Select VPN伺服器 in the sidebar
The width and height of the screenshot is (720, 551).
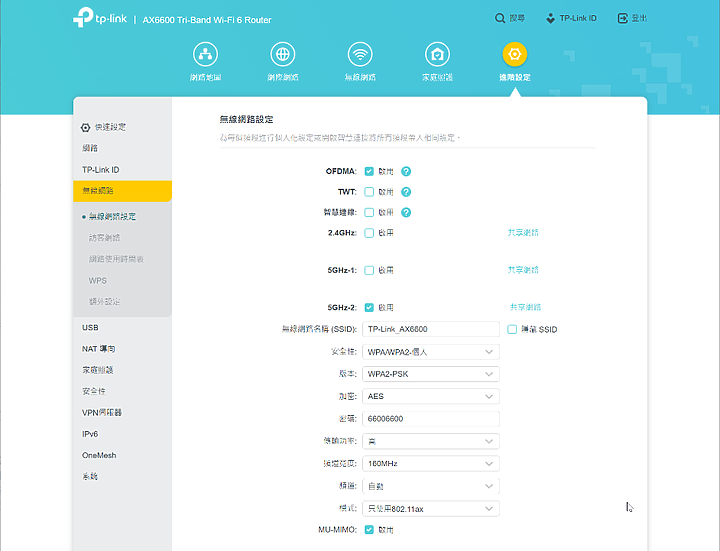pos(102,413)
